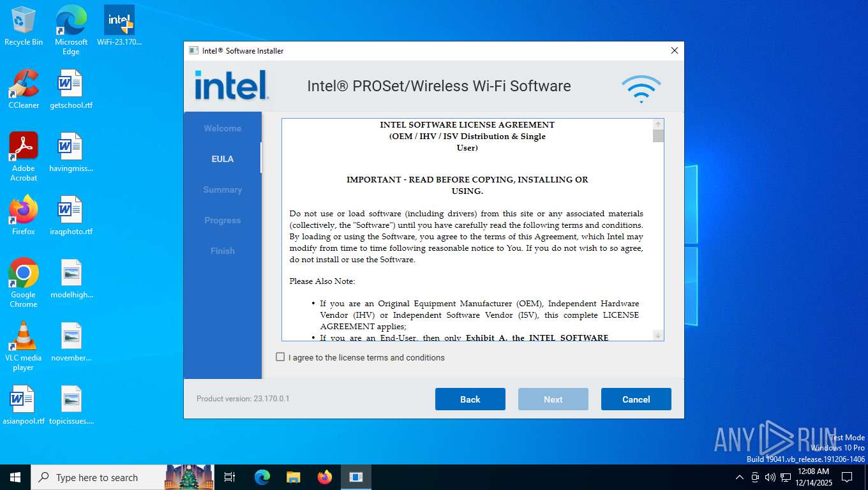
Task: Launch Firefox from the desktop shortcut
Action: click(x=24, y=216)
